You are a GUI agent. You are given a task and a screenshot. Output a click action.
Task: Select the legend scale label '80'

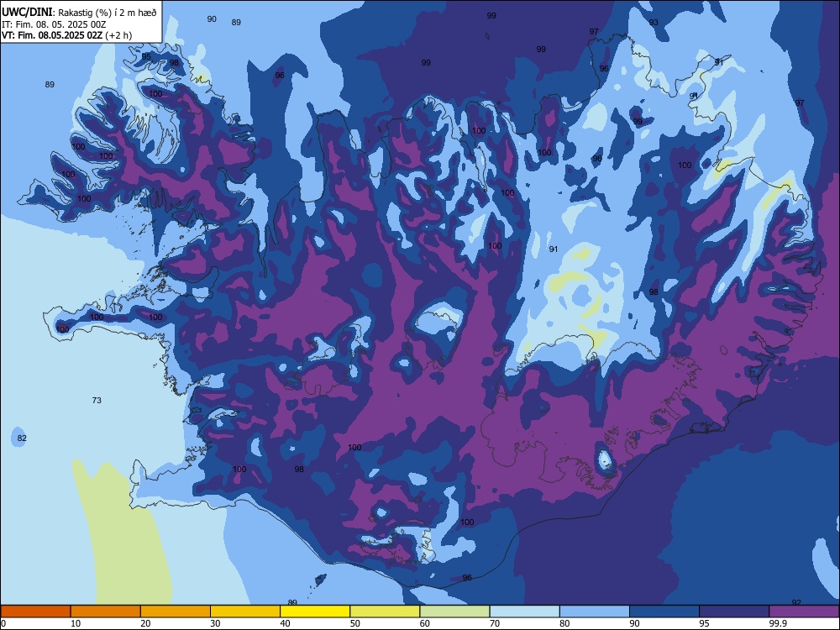(564, 623)
